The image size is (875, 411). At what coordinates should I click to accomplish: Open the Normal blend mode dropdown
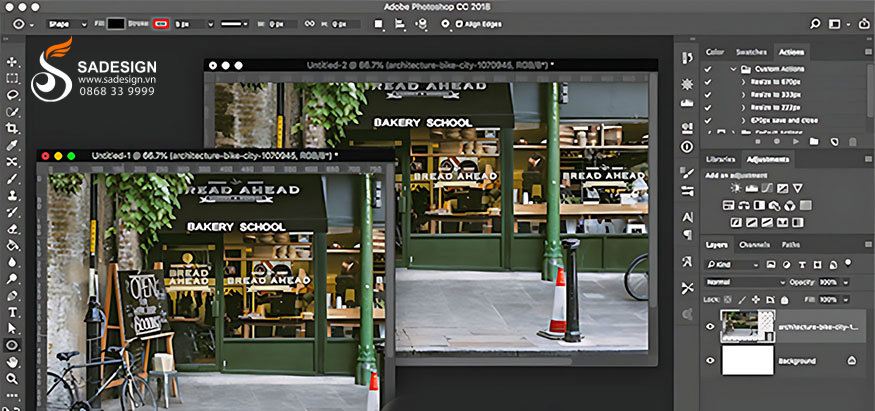click(745, 282)
